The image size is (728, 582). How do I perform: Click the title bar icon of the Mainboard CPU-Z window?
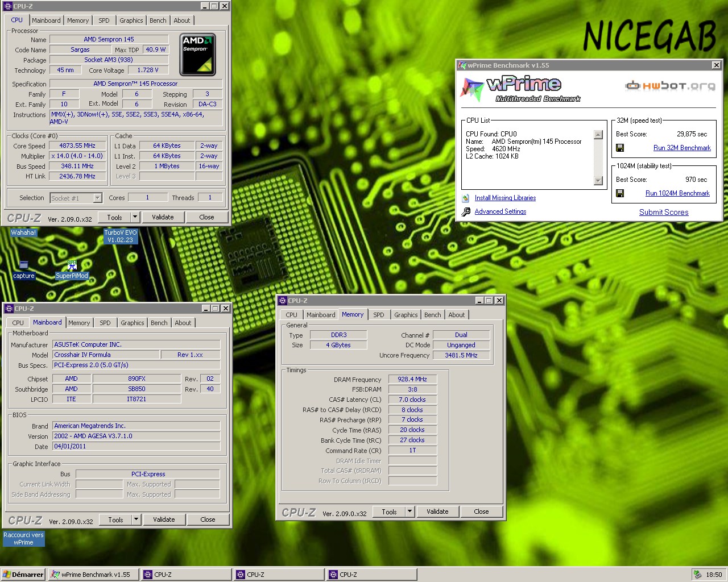point(9,309)
